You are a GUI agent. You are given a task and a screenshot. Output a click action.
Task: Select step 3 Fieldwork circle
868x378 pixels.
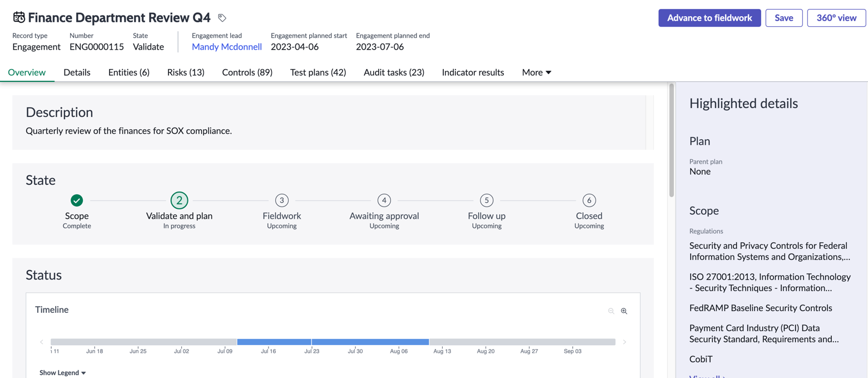coord(282,200)
